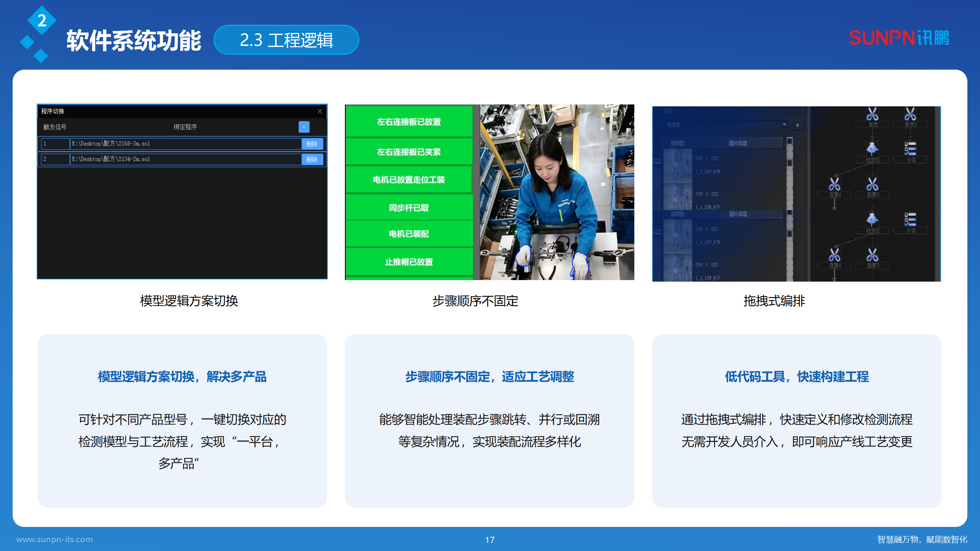Click the + button in 程序切换 dialog

(x=304, y=127)
